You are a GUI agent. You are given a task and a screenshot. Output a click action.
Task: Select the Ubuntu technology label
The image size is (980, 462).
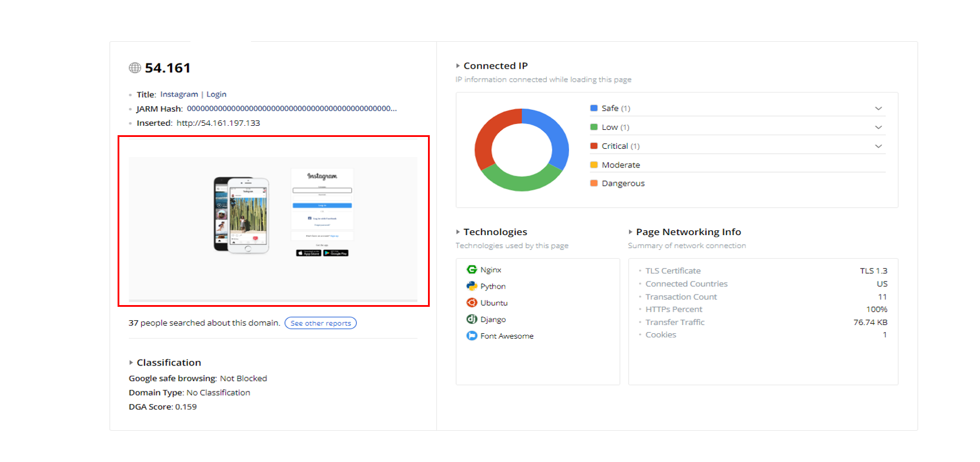tap(494, 303)
